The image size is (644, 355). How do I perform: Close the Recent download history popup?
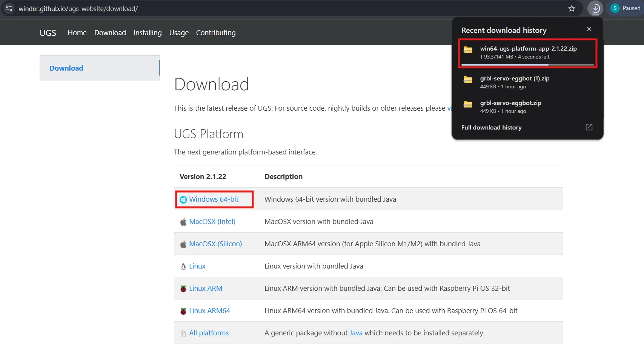click(x=589, y=29)
